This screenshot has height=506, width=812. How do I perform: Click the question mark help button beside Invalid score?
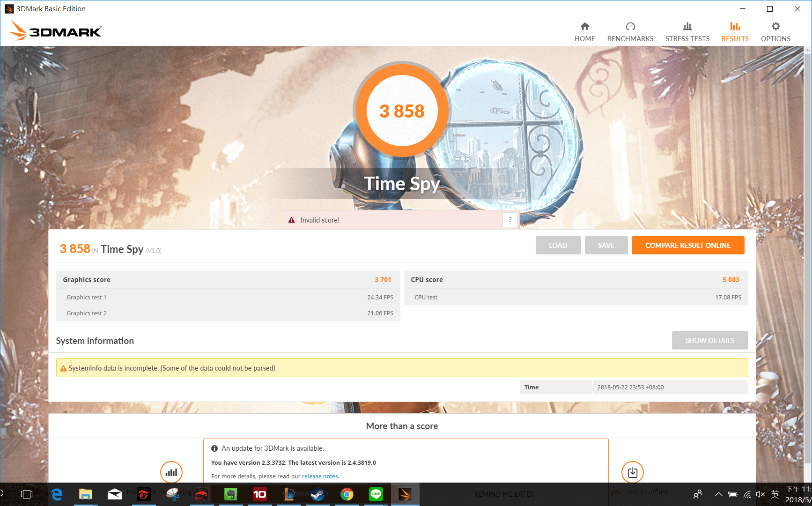510,220
